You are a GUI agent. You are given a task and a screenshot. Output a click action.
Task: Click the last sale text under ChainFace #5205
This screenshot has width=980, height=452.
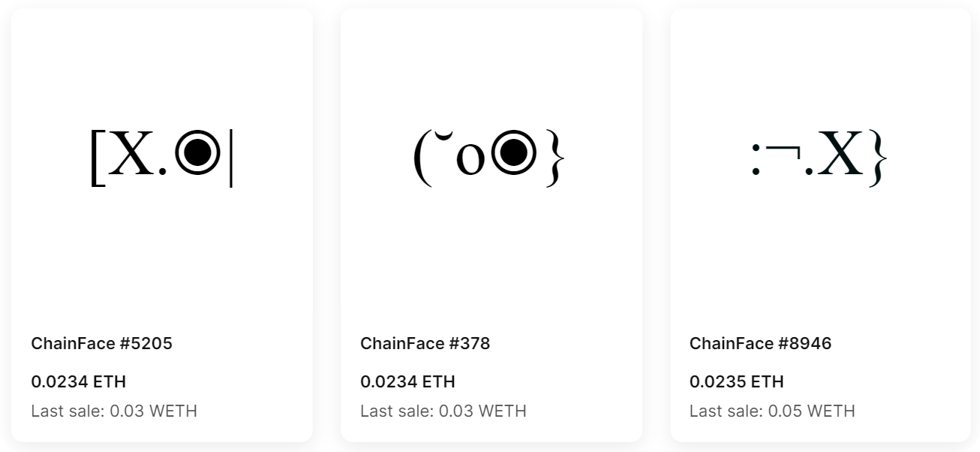pyautogui.click(x=114, y=411)
